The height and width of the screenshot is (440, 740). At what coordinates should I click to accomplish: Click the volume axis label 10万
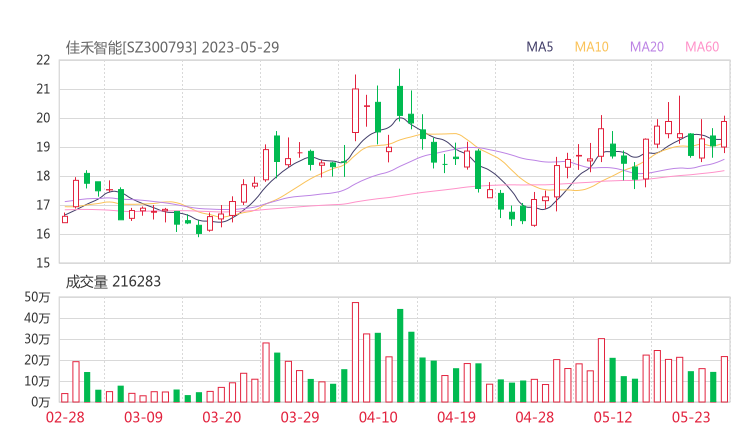(37, 381)
